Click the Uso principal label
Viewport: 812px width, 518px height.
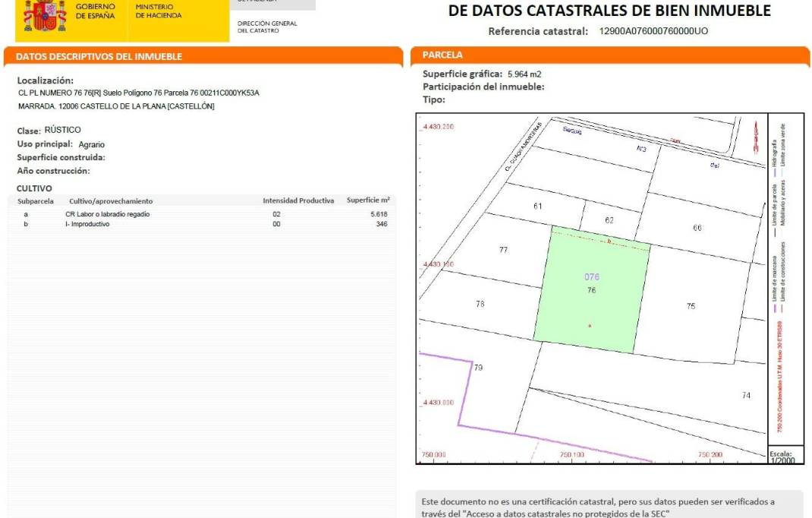pos(45,144)
